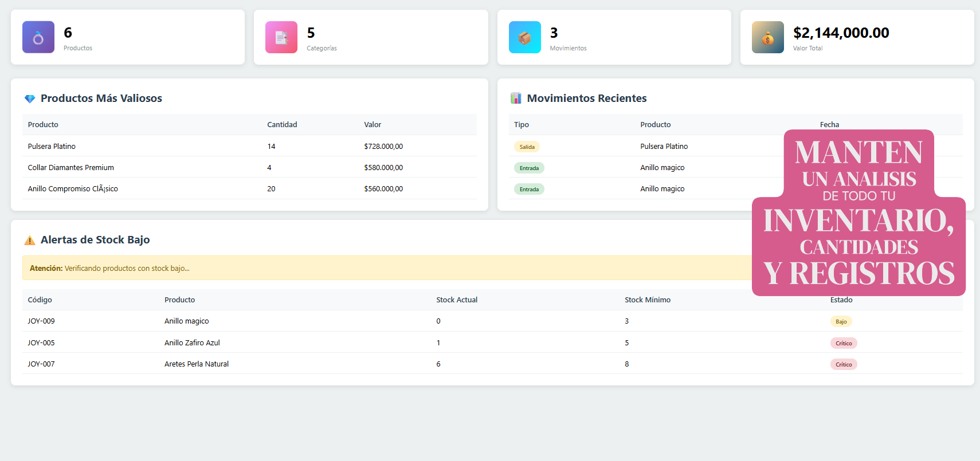Viewport: 980px width, 461px height.
Task: Click the code JOY-009
Action: [41, 321]
